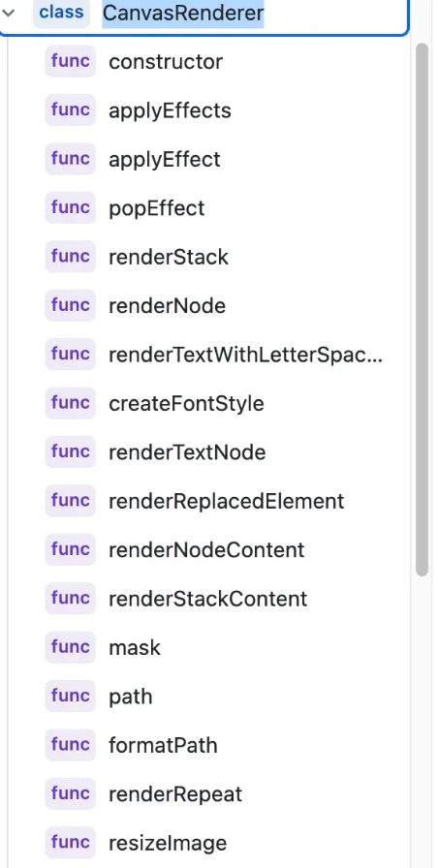Click the func badge beside popEffect
This screenshot has height=868, width=439.
(x=71, y=207)
